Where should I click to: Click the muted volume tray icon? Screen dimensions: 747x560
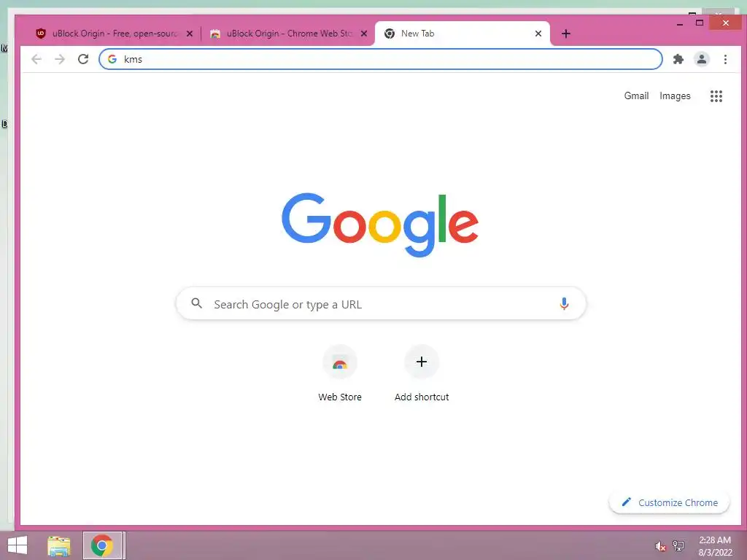pyautogui.click(x=660, y=546)
